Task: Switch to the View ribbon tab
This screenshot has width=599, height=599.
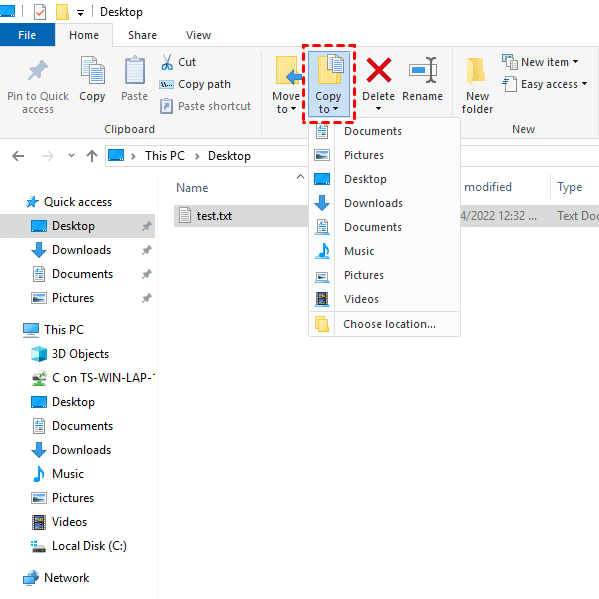Action: click(x=198, y=35)
